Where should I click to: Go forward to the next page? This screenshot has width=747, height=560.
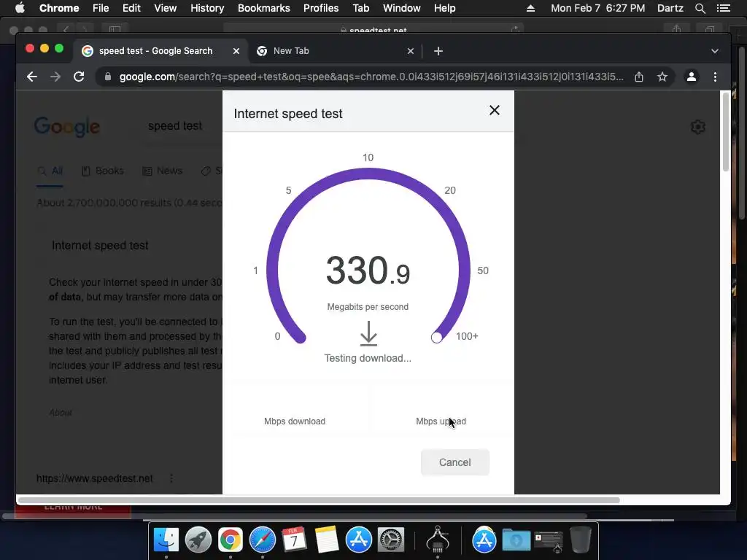click(55, 77)
